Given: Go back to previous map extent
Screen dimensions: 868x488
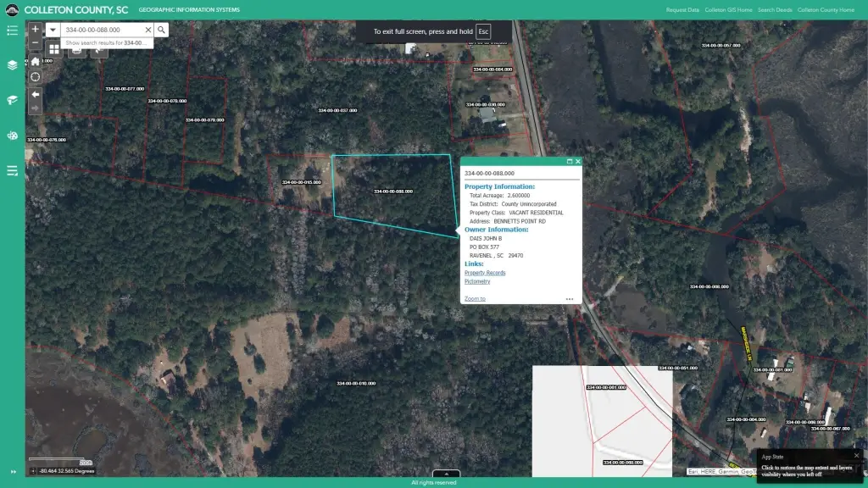Looking at the screenshot, I should [35, 94].
